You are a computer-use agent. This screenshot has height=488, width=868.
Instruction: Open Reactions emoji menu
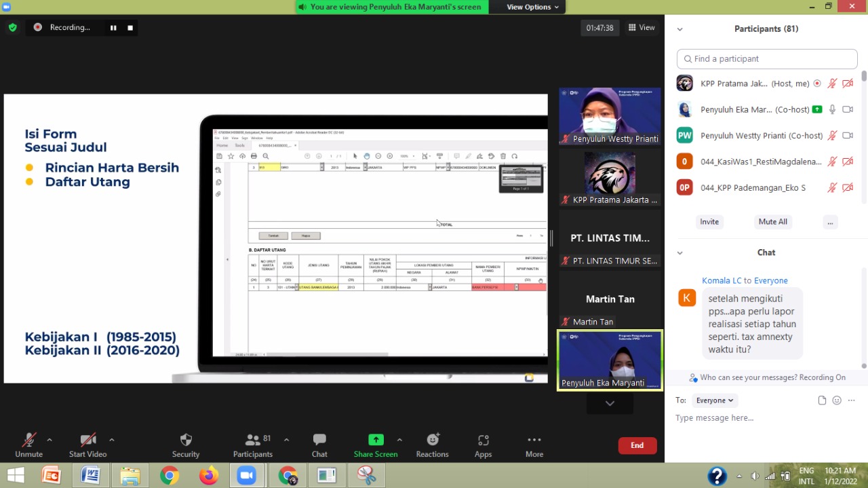coord(432,440)
